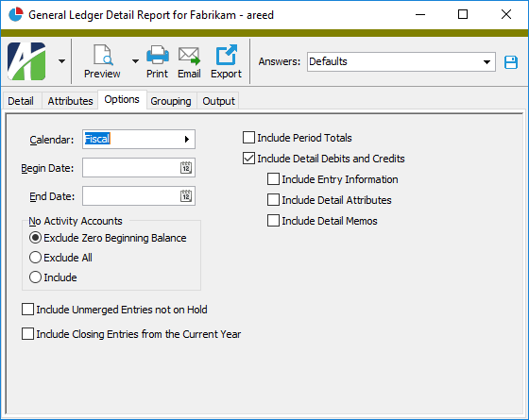Click the green and blue application logo

tap(26, 61)
